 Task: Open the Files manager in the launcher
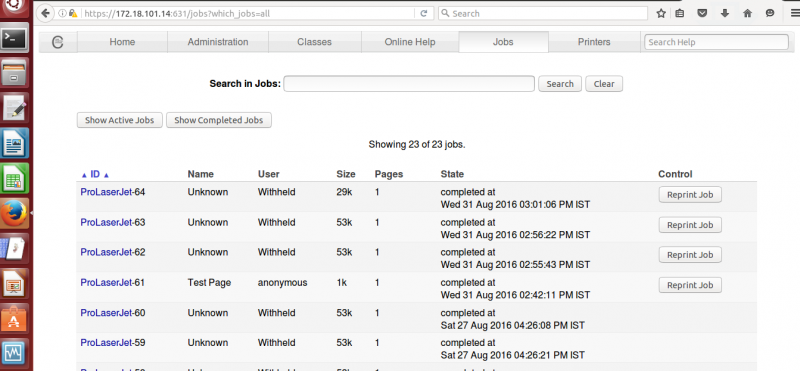click(14, 73)
